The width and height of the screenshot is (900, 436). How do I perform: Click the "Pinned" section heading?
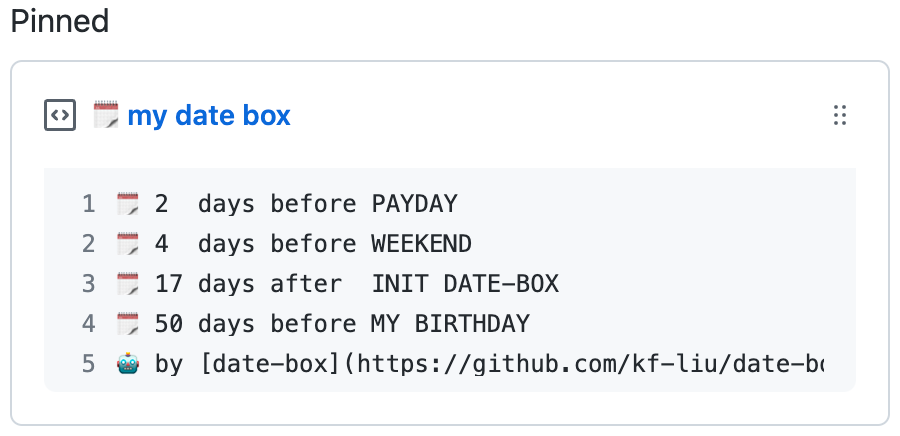tap(59, 22)
